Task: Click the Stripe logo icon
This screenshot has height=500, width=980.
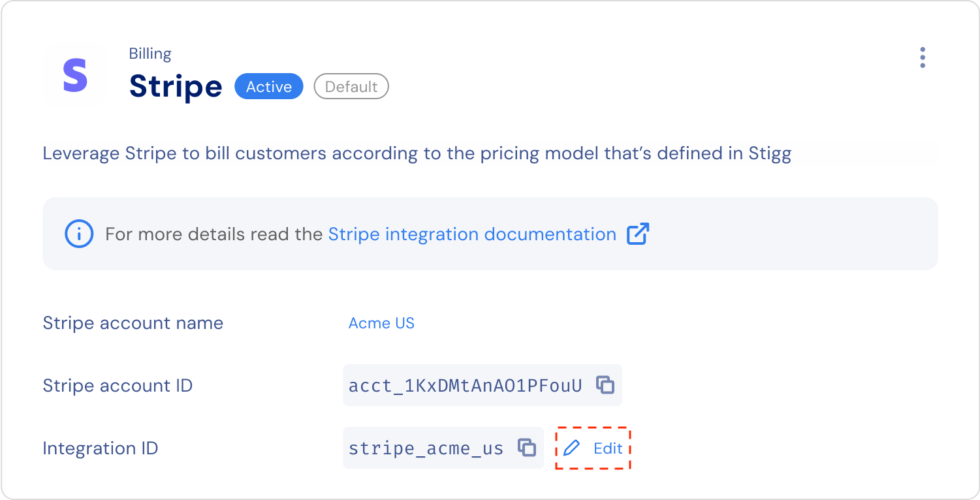Action: [x=75, y=75]
